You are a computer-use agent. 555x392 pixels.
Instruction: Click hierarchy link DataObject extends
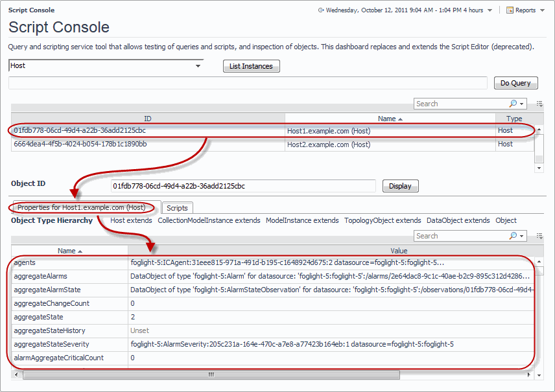click(x=458, y=220)
